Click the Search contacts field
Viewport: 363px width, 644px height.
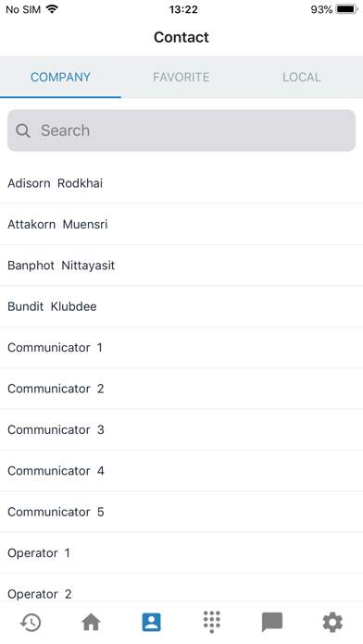[181, 130]
